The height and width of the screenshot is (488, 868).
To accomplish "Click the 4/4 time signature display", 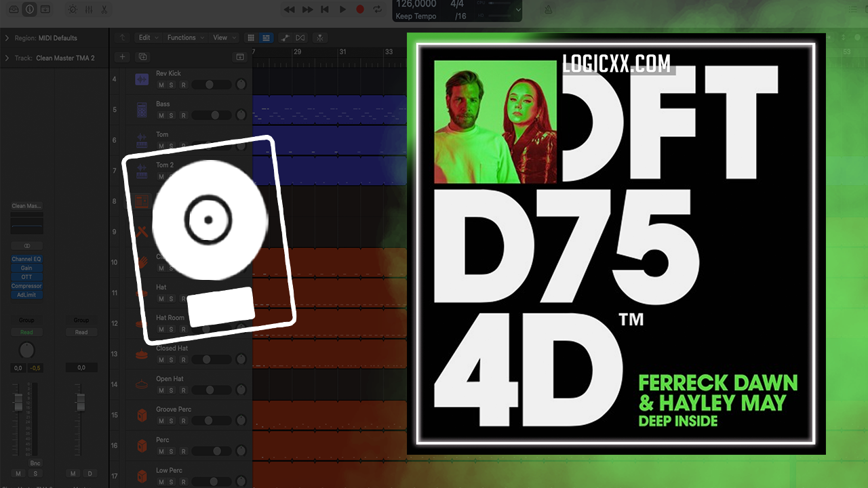I will coord(457,4).
